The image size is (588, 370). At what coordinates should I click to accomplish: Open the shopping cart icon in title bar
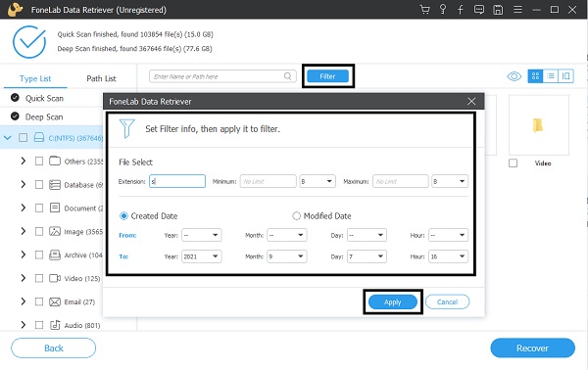pos(425,10)
